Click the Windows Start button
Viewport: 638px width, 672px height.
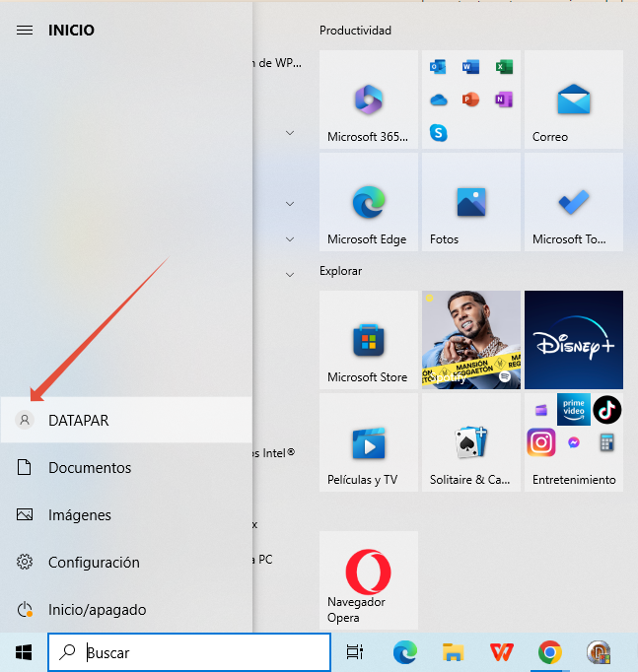pos(24,652)
